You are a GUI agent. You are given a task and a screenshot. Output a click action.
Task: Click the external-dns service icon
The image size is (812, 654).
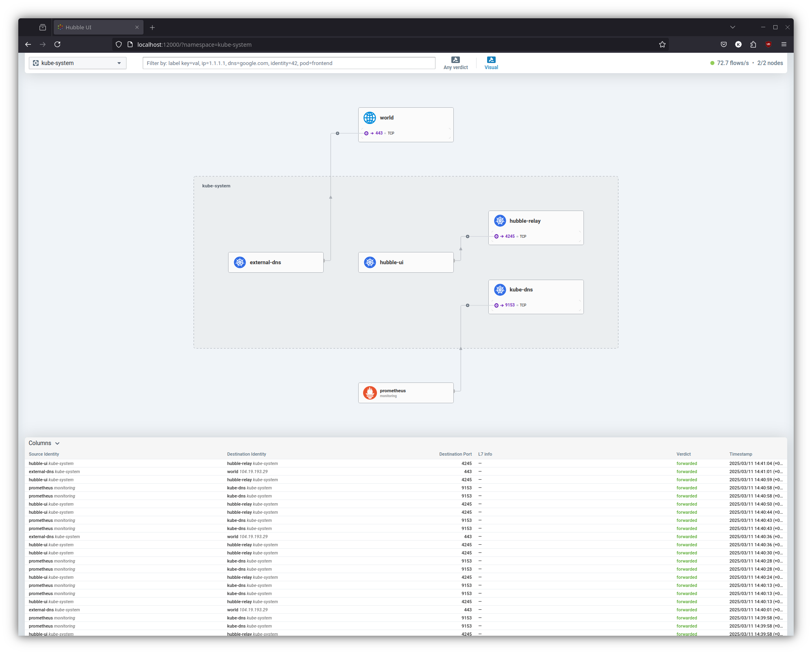coord(240,263)
